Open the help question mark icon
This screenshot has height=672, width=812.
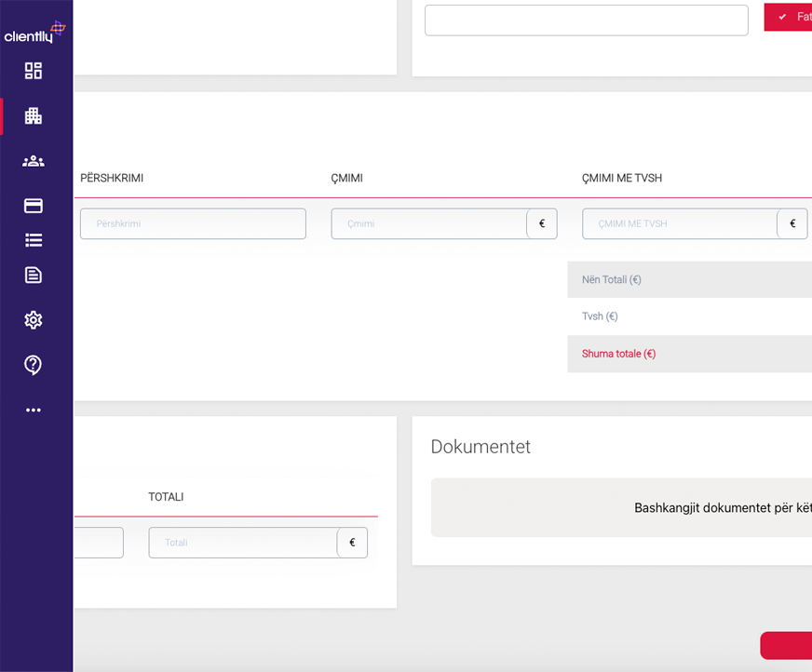pyautogui.click(x=34, y=365)
